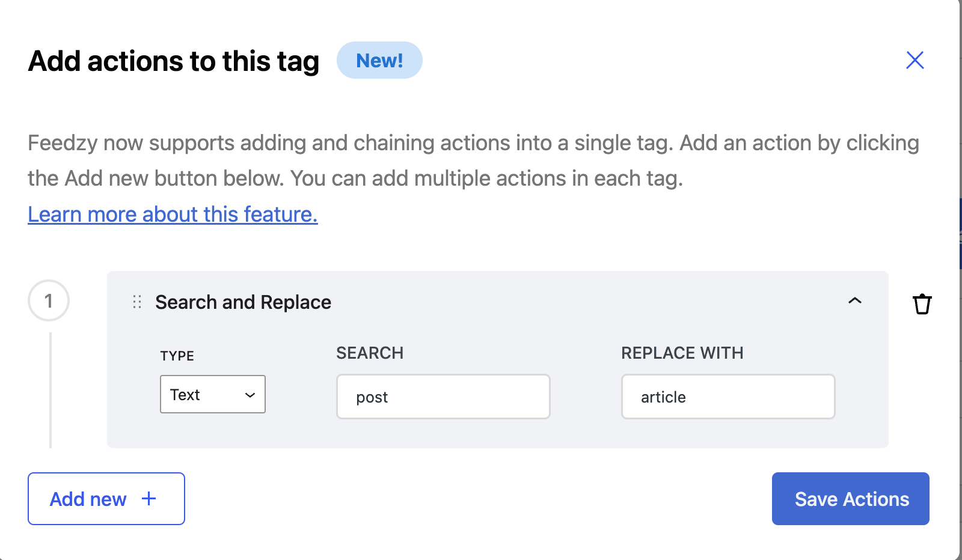This screenshot has height=560, width=962.
Task: Click the Feedzy description paragraph text
Action: tap(473, 160)
